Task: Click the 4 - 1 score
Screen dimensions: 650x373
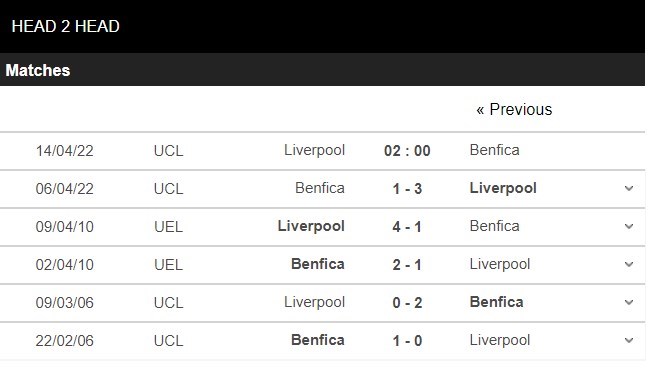Action: (x=407, y=227)
